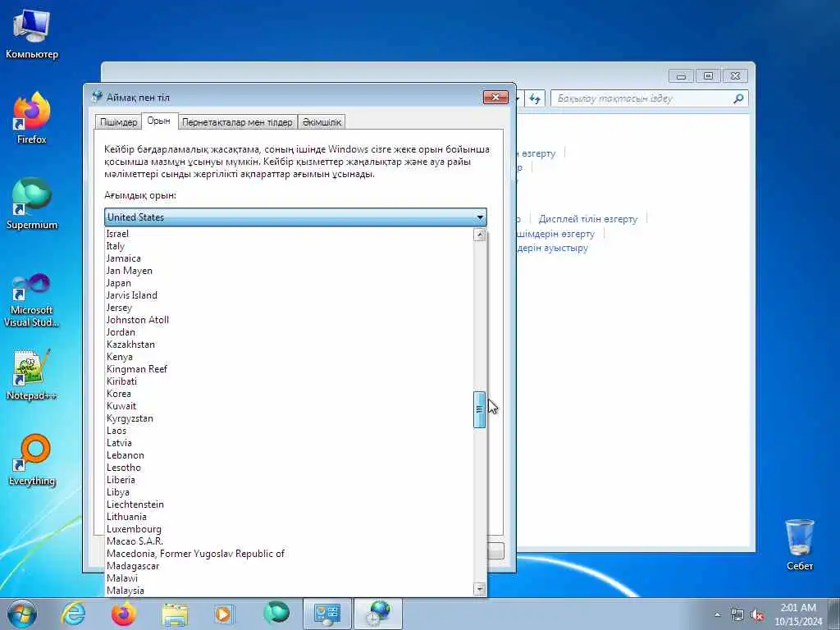
Task: Choose Latvia from the country list
Action: (x=290, y=443)
